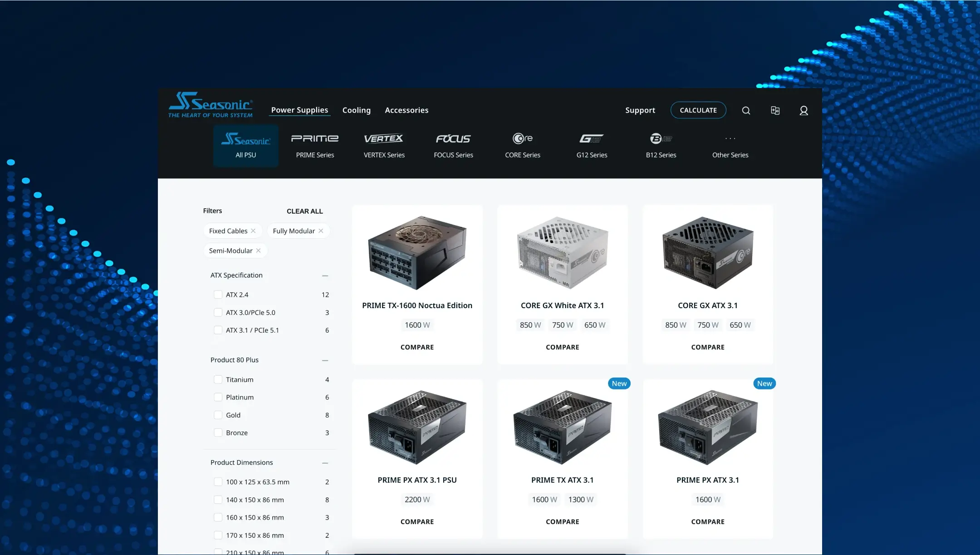This screenshot has width=980, height=555.
Task: Select 650 W on CORE GX White
Action: [x=595, y=325]
